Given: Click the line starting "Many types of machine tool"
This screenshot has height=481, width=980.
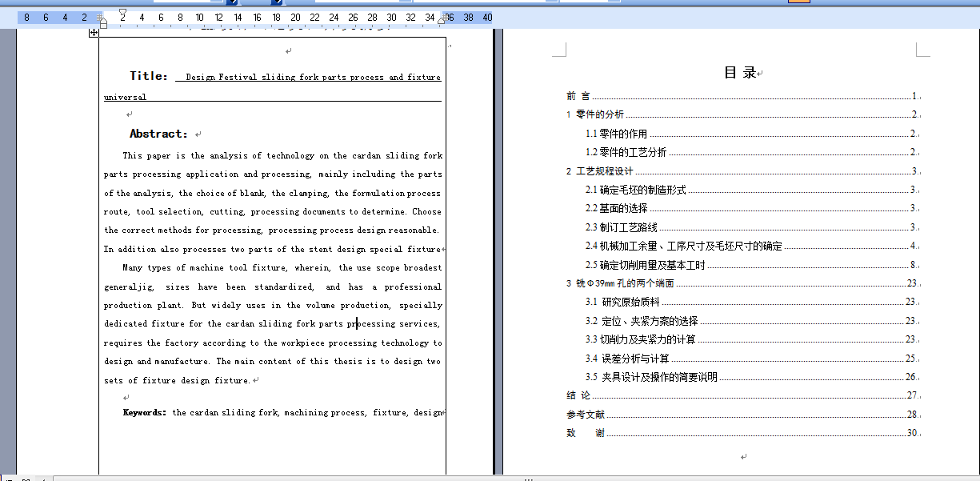Looking at the screenshot, I should (282, 268).
